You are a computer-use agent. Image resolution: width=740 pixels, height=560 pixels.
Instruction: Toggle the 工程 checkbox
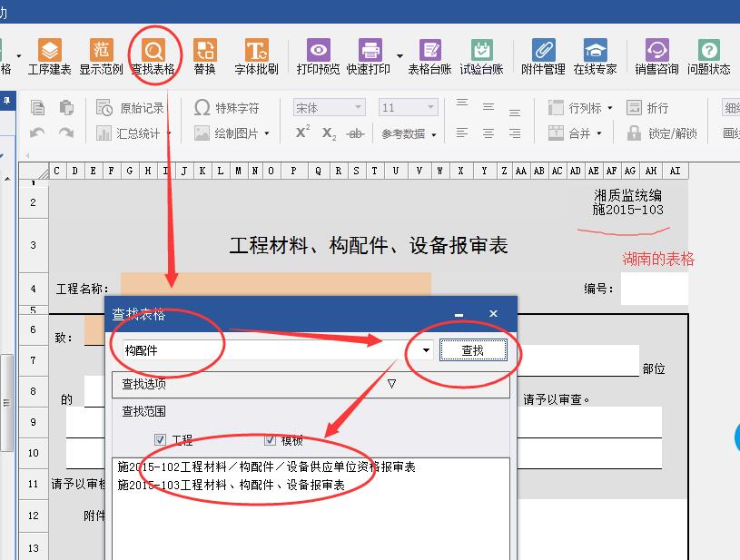[x=161, y=440]
